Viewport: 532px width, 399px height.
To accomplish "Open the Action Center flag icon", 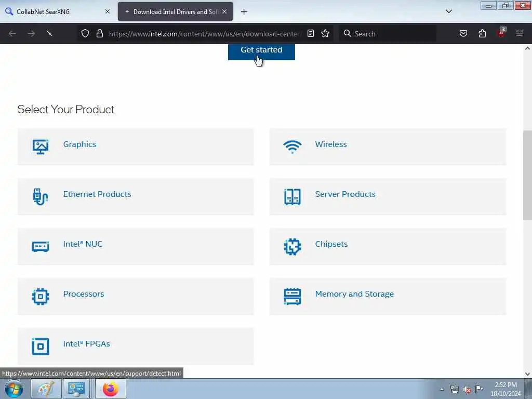I will pos(479,389).
